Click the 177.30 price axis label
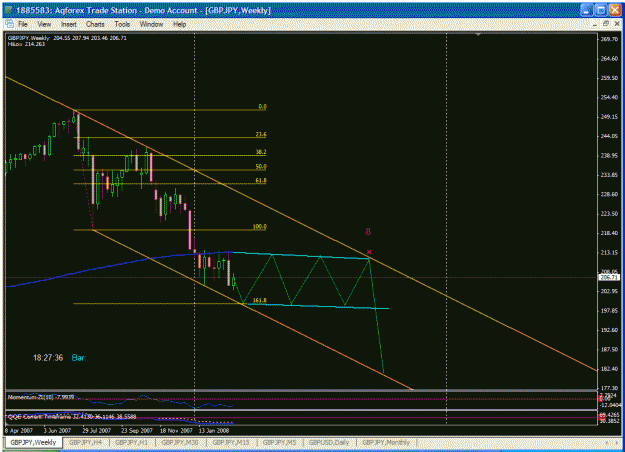Viewport: 625px width, 452px height. coord(609,388)
